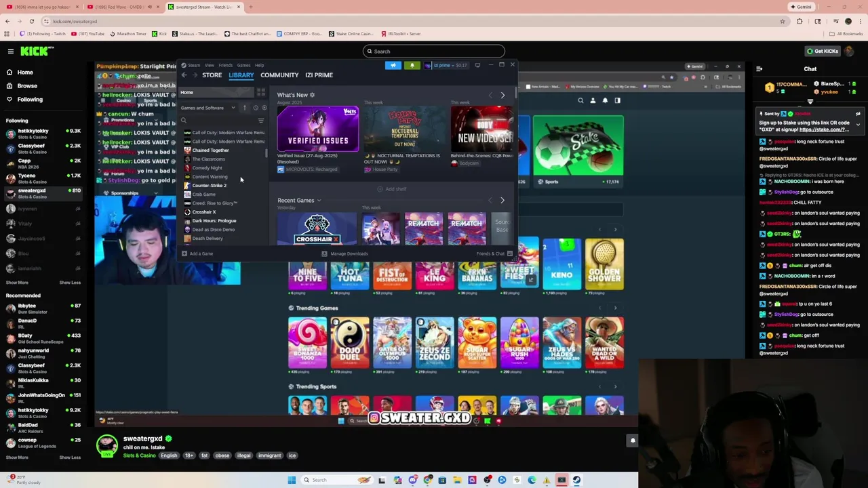Click Steam game list scrollbar
Screen dimensions: 868x488
pyautogui.click(x=267, y=154)
